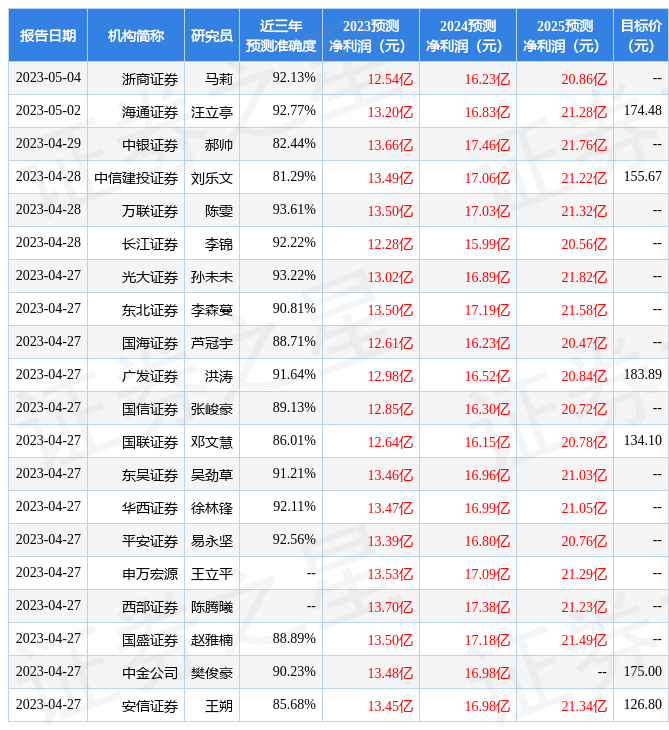Screen dimensions: 669x730
Task: Click researcher name 王立平
Action: pos(212,574)
